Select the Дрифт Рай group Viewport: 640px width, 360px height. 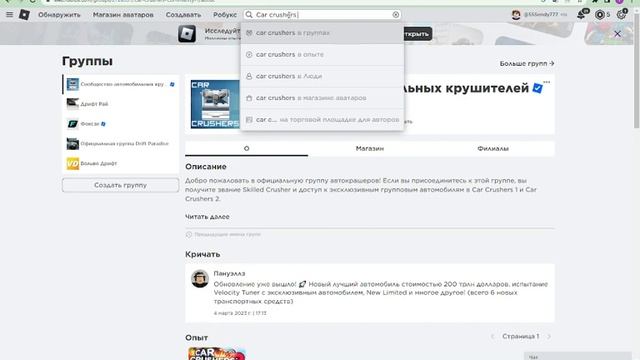(x=120, y=104)
